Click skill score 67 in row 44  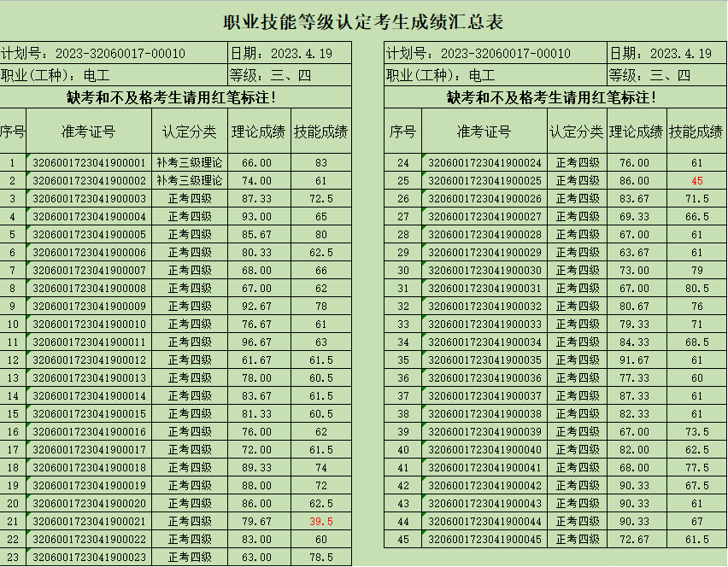pyautogui.click(x=696, y=522)
